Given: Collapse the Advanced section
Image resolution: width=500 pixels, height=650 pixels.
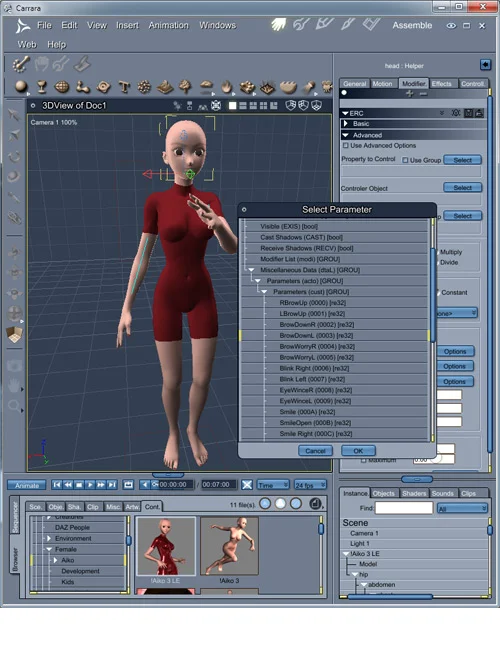Looking at the screenshot, I should tap(346, 135).
